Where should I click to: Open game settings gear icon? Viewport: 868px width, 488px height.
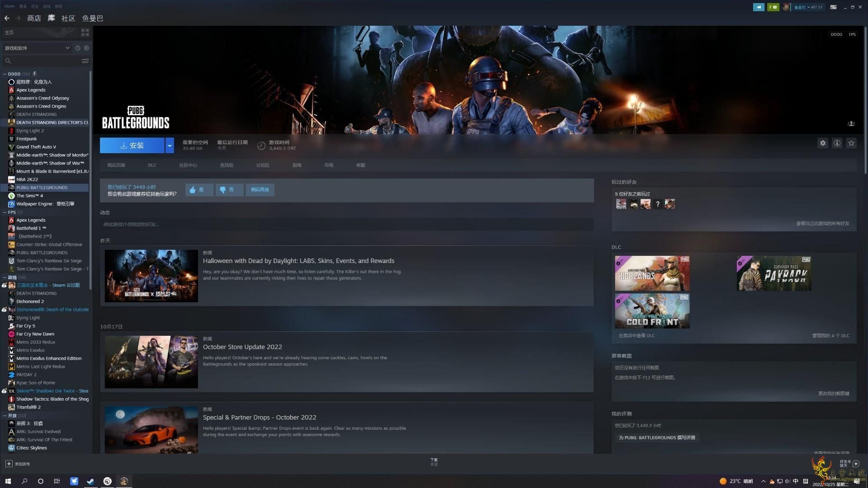point(823,143)
